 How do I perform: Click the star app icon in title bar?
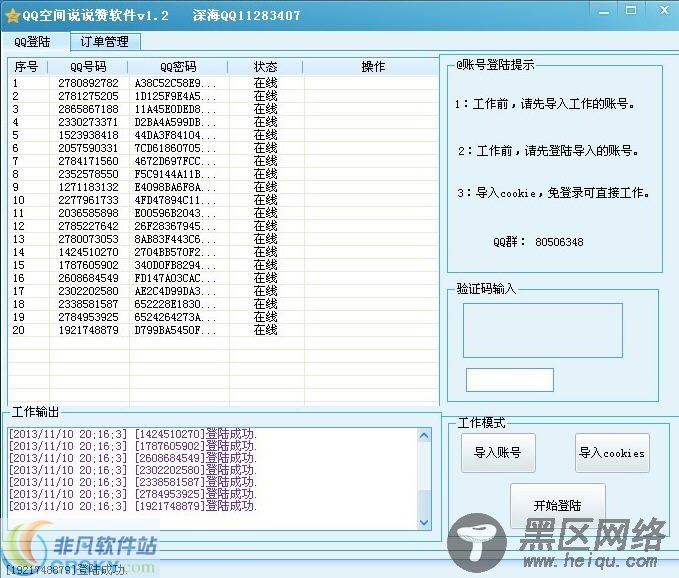tap(13, 16)
